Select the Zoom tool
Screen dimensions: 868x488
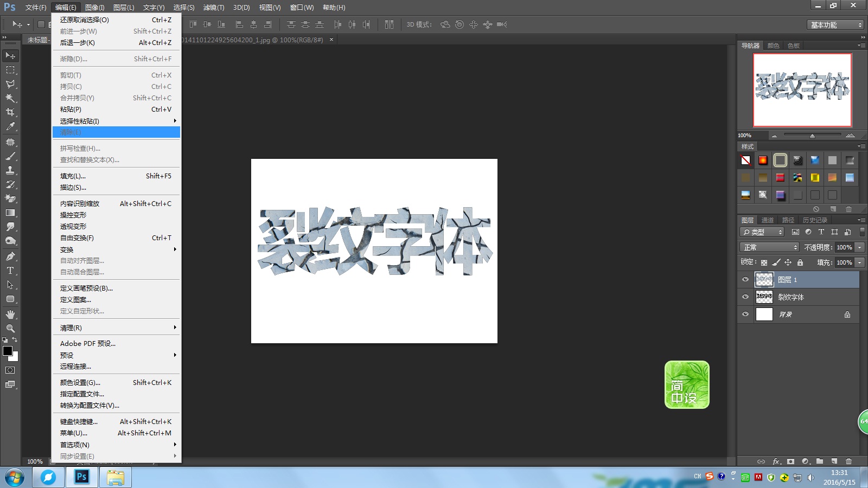tap(10, 329)
